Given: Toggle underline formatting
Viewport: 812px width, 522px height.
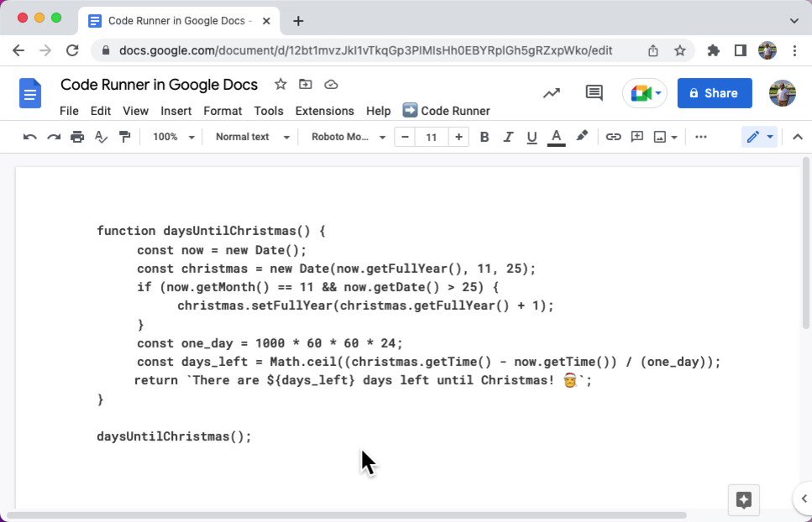Looking at the screenshot, I should [532, 136].
